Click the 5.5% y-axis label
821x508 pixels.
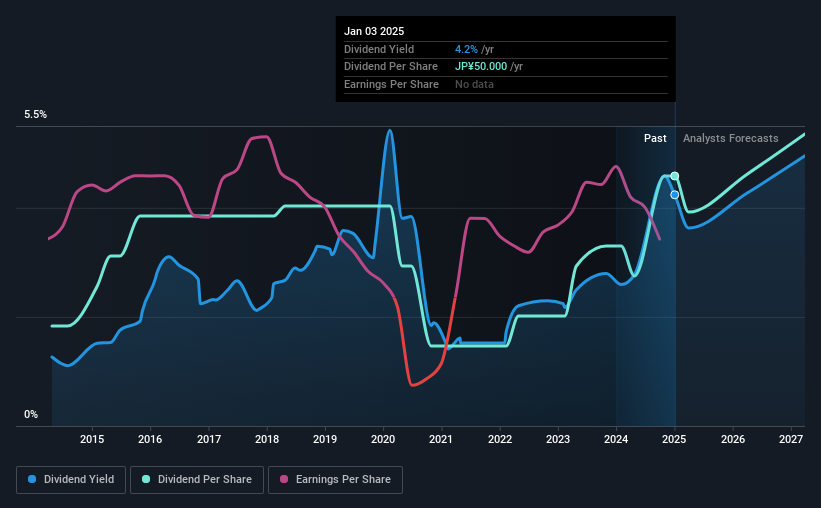tap(35, 115)
